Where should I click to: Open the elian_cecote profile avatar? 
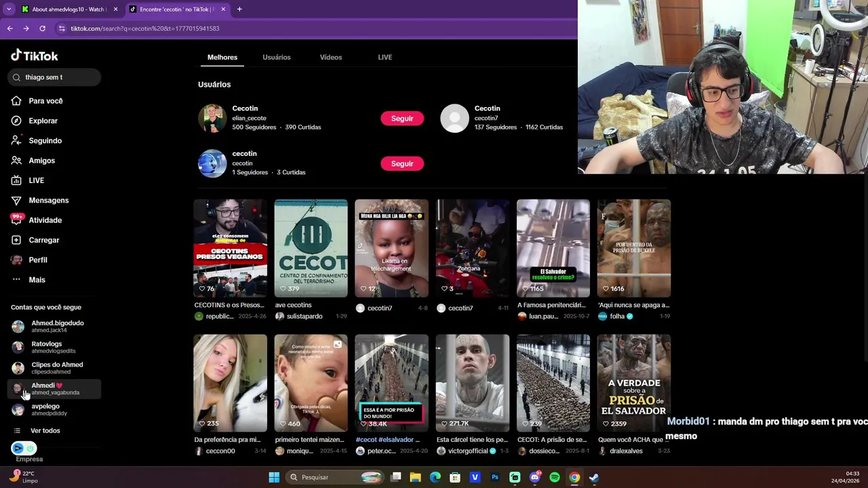(x=212, y=119)
